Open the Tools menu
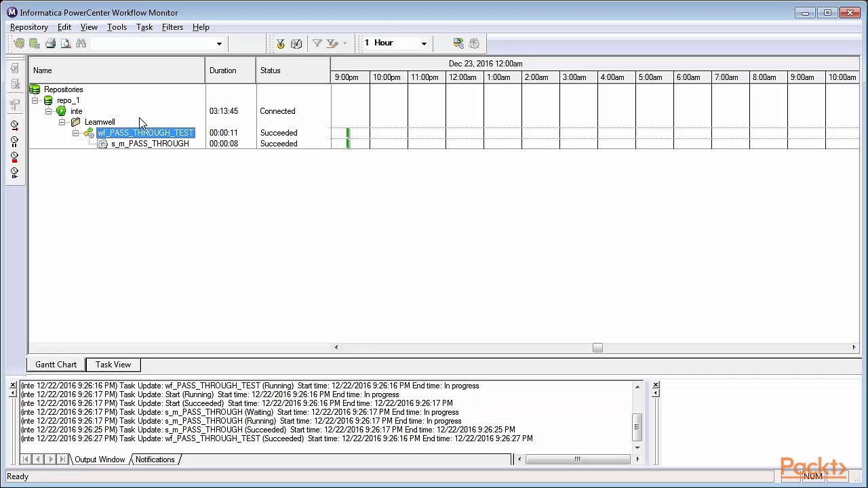The width and height of the screenshot is (868, 488). (x=117, y=27)
